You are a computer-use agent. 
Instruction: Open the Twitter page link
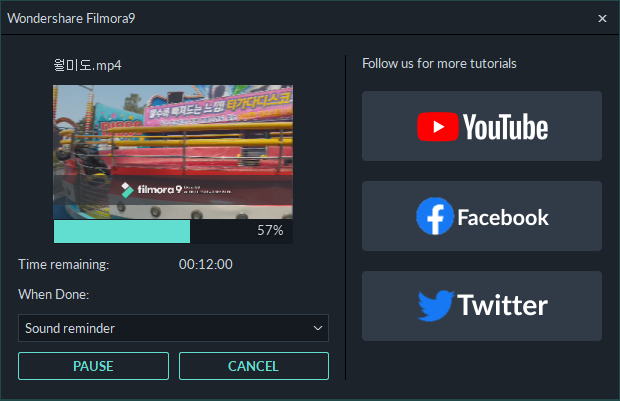[x=482, y=306]
